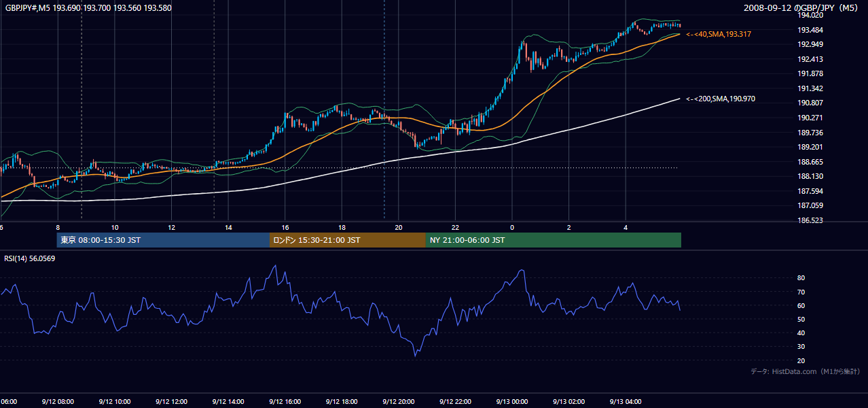Click the 9/13 04:00 bottom time label
Image resolution: width=868 pixels, height=408 pixels.
[x=626, y=401]
